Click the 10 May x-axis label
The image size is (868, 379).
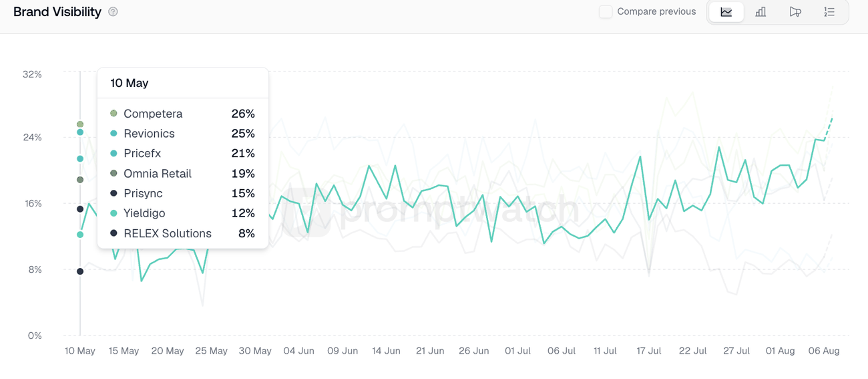click(x=80, y=350)
